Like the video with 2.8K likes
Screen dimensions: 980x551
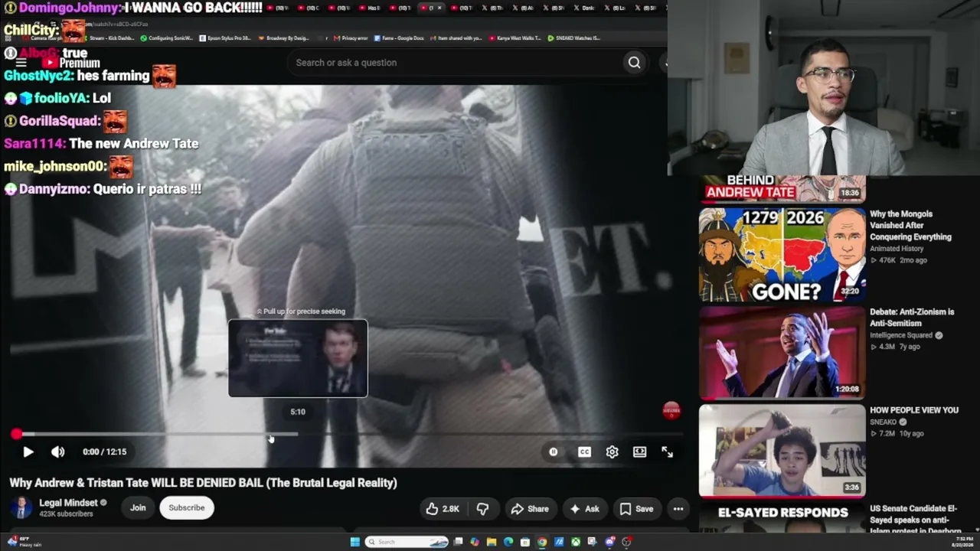pos(443,509)
